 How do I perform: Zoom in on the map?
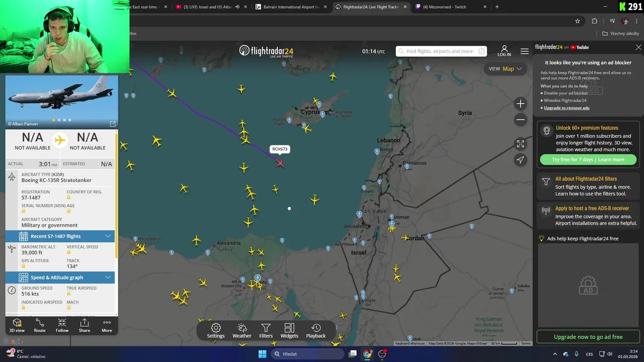click(521, 104)
